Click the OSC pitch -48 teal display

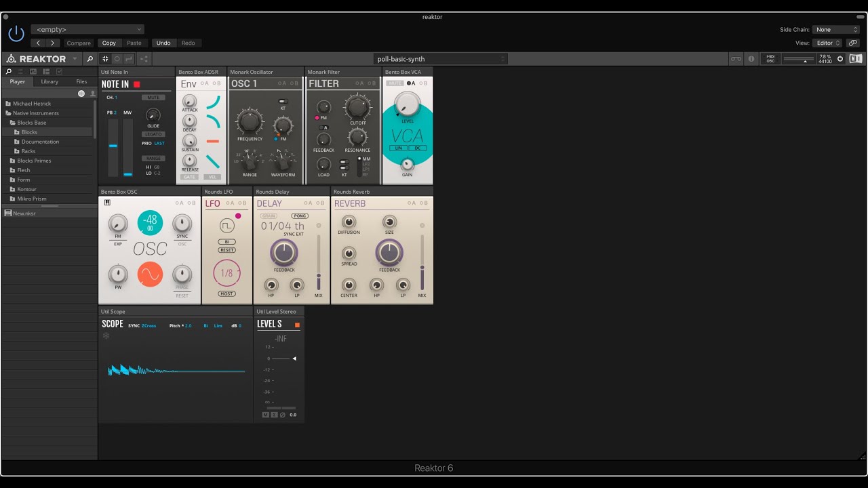click(x=150, y=223)
